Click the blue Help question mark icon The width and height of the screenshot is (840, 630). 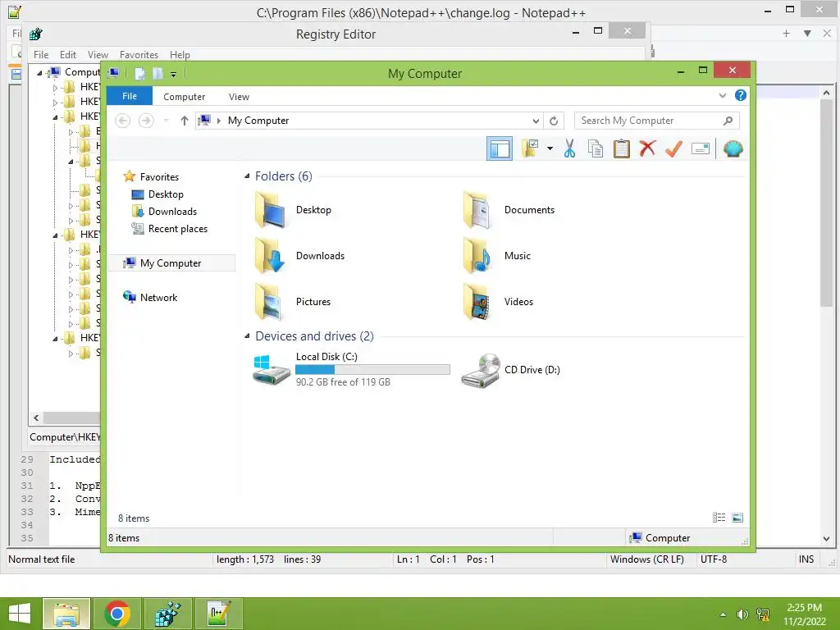[x=741, y=95]
